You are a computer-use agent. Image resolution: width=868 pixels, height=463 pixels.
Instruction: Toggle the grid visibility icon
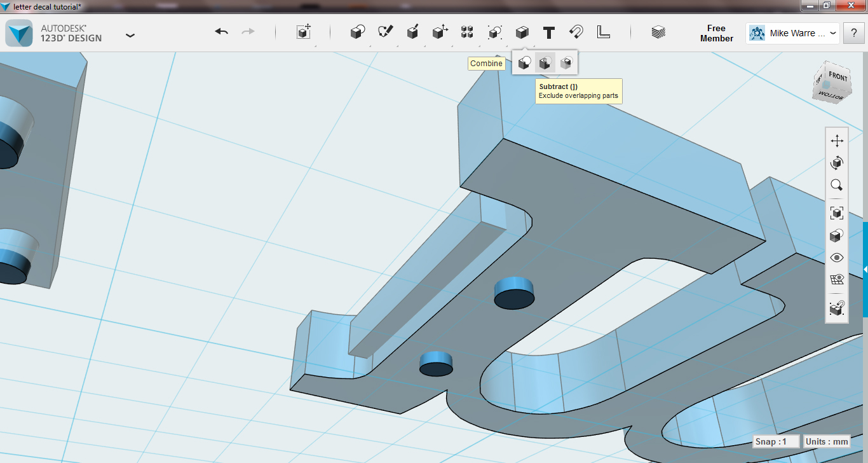(837, 279)
